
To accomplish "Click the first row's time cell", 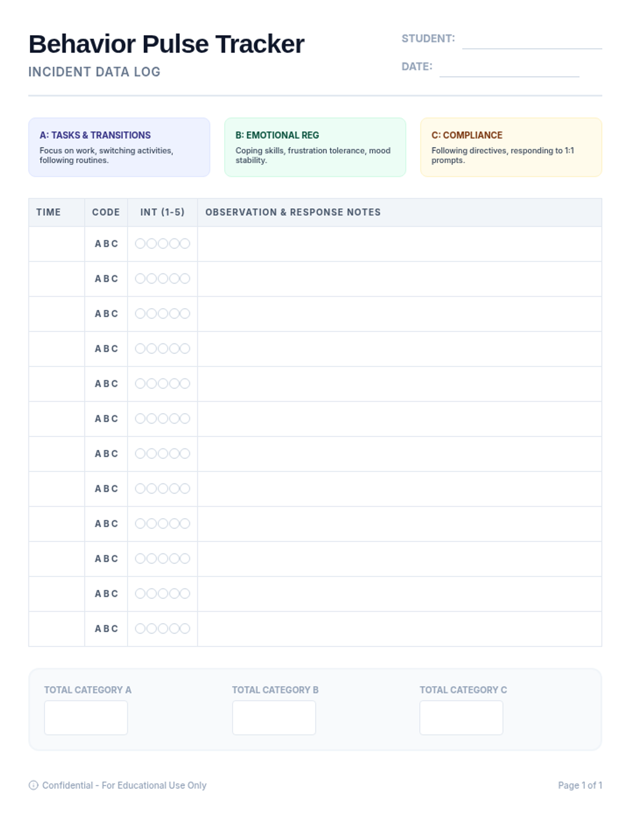I will click(x=57, y=244).
